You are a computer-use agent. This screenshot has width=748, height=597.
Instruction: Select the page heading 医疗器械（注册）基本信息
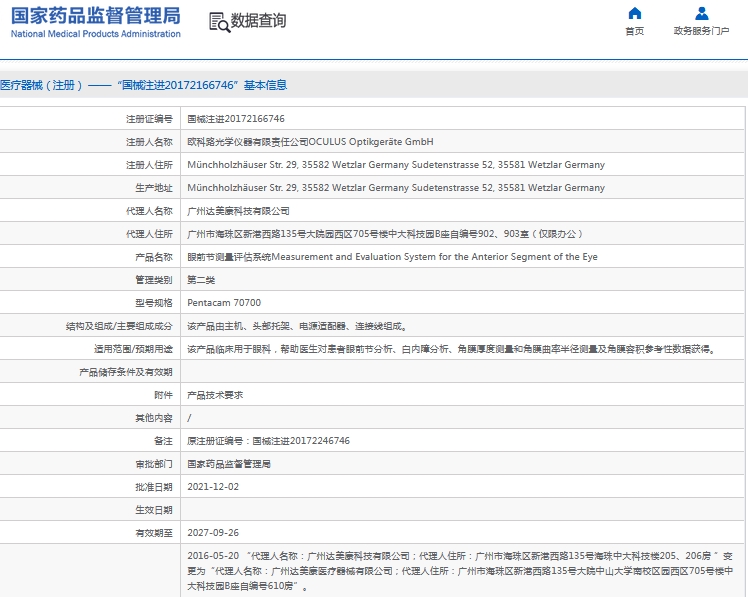[x=143, y=85]
